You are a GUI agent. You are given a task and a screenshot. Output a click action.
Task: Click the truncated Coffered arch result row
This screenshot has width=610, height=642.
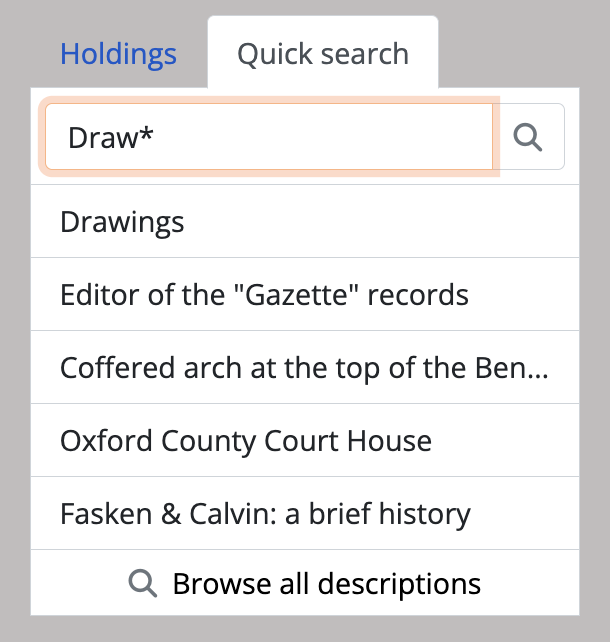point(304,368)
